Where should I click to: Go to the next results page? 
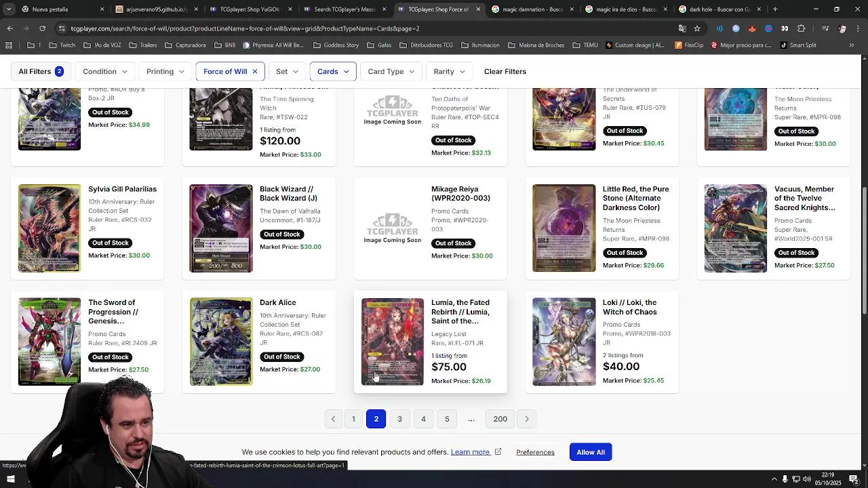pyautogui.click(x=527, y=419)
